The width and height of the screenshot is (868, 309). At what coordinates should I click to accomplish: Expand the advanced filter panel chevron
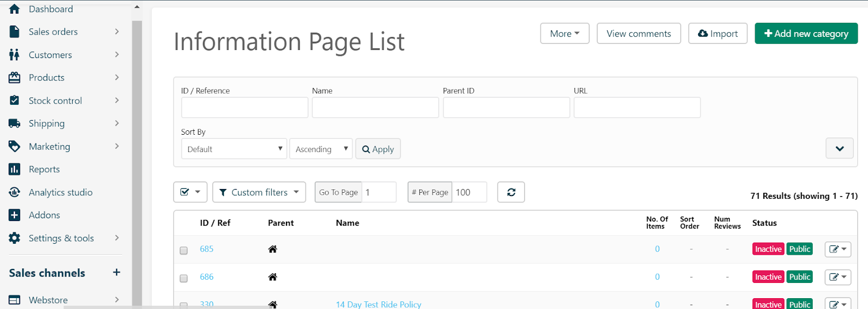pos(839,148)
